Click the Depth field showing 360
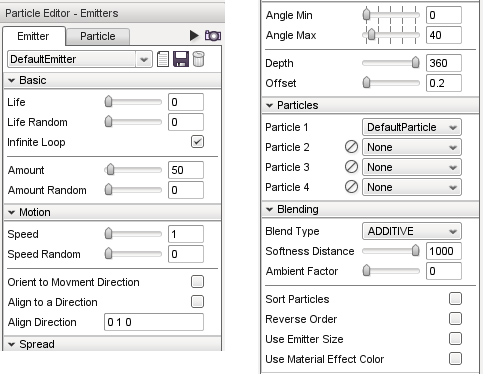Image resolution: width=499 pixels, height=381 pixels. (x=444, y=63)
